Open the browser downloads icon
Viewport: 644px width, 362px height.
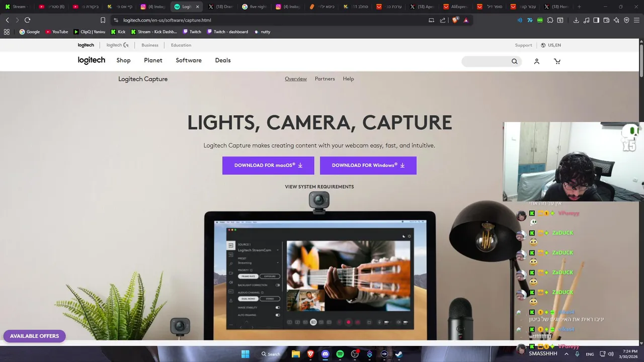576,20
